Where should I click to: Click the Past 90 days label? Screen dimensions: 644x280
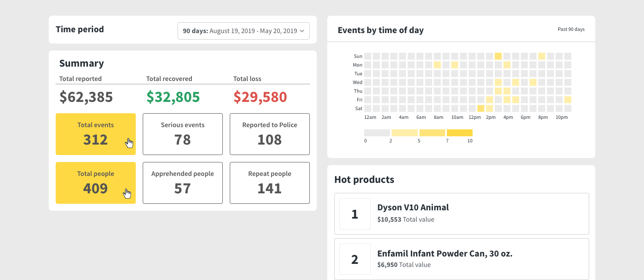coord(571,28)
